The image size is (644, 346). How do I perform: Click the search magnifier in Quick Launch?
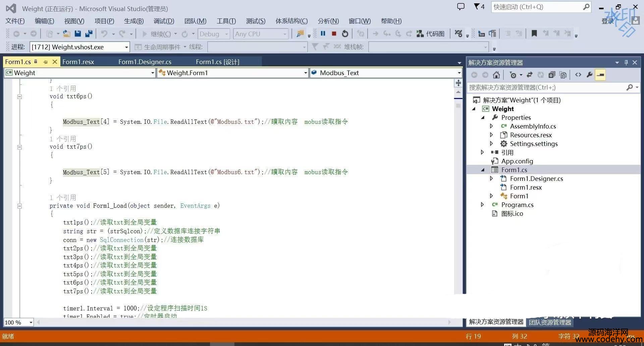click(586, 7)
